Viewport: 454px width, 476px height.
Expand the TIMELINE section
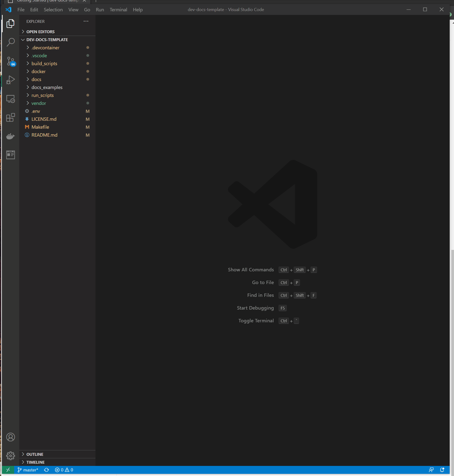(x=35, y=462)
